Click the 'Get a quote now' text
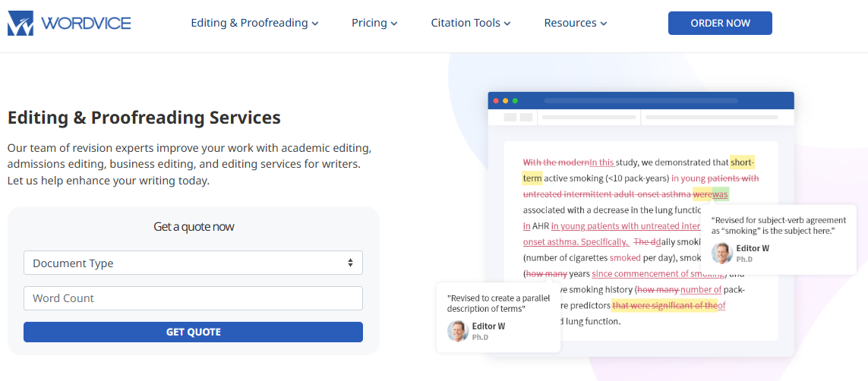 pyautogui.click(x=194, y=227)
